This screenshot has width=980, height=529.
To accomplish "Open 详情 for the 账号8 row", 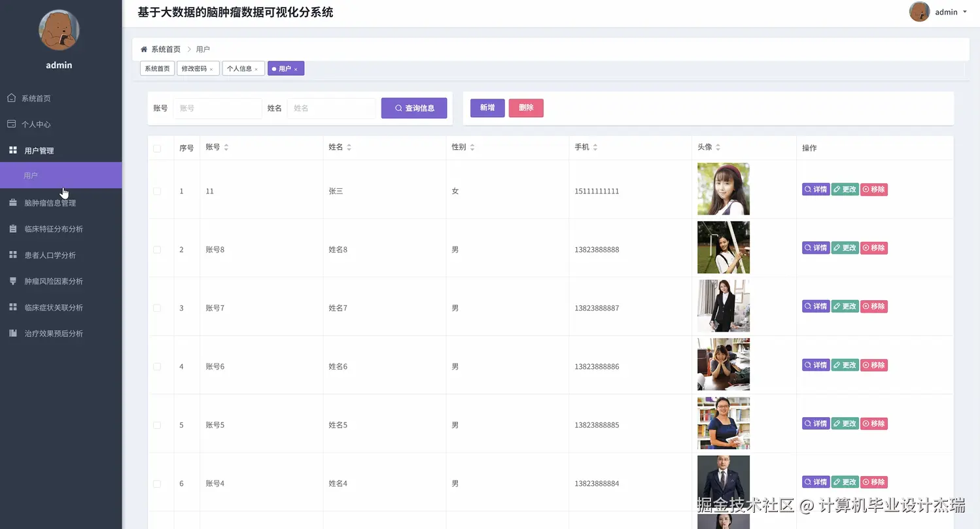I will tap(816, 248).
